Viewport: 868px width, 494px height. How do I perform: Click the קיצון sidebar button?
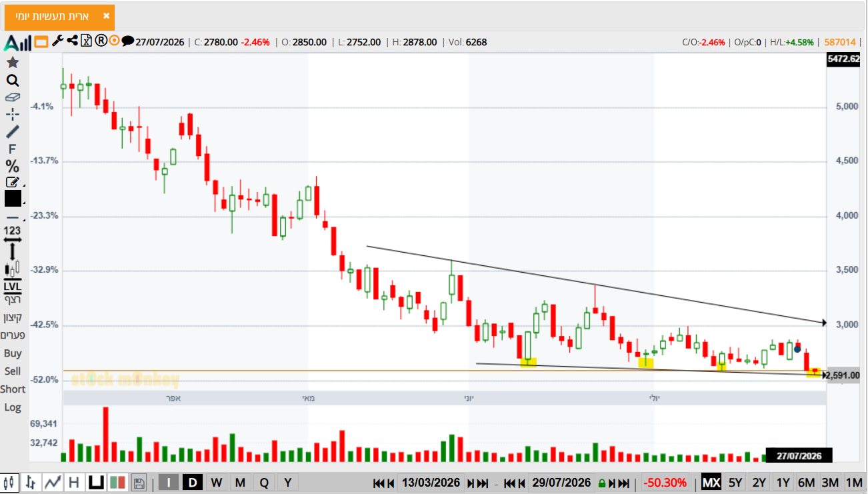pos(13,317)
